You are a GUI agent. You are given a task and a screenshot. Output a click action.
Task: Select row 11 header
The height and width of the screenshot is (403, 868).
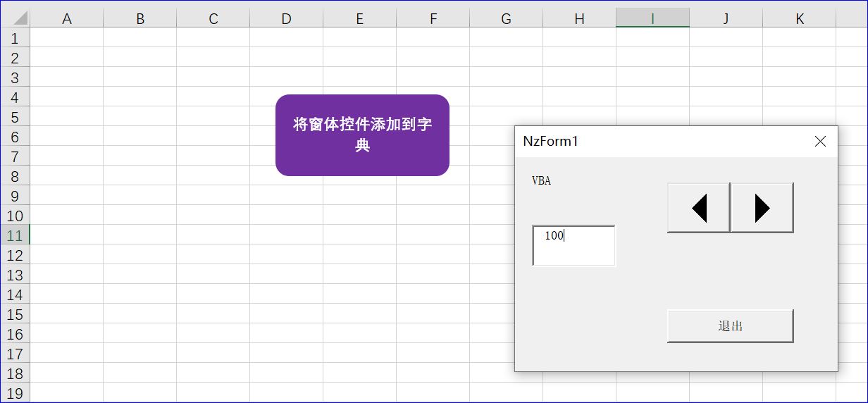[15, 235]
